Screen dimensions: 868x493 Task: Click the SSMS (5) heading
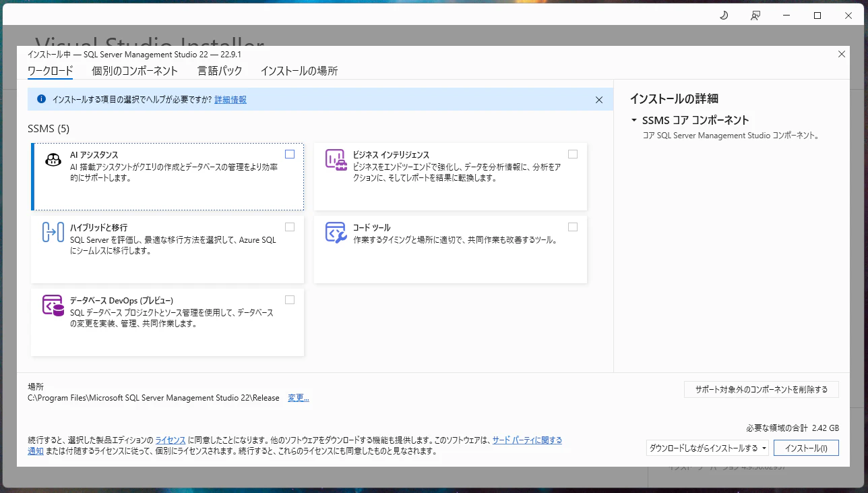(x=49, y=128)
